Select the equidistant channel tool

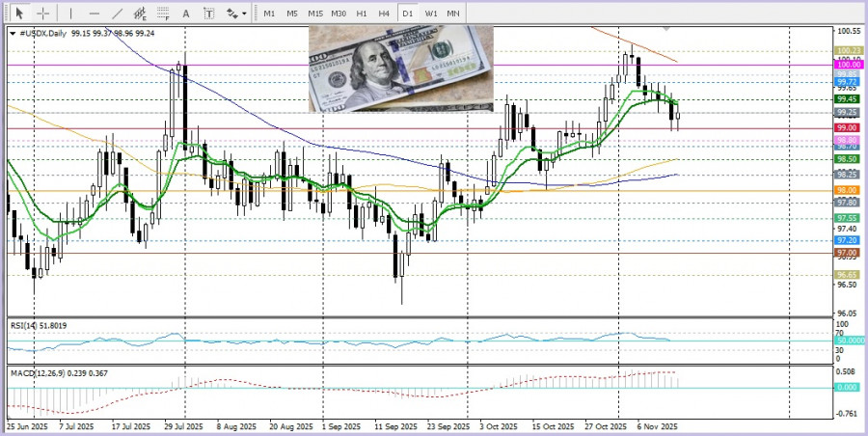[141, 14]
